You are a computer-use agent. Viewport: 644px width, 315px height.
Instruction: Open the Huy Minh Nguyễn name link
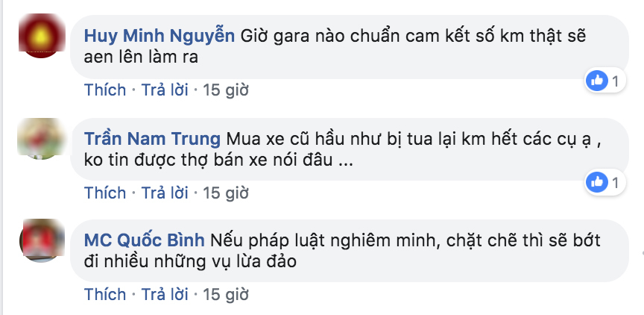[160, 36]
